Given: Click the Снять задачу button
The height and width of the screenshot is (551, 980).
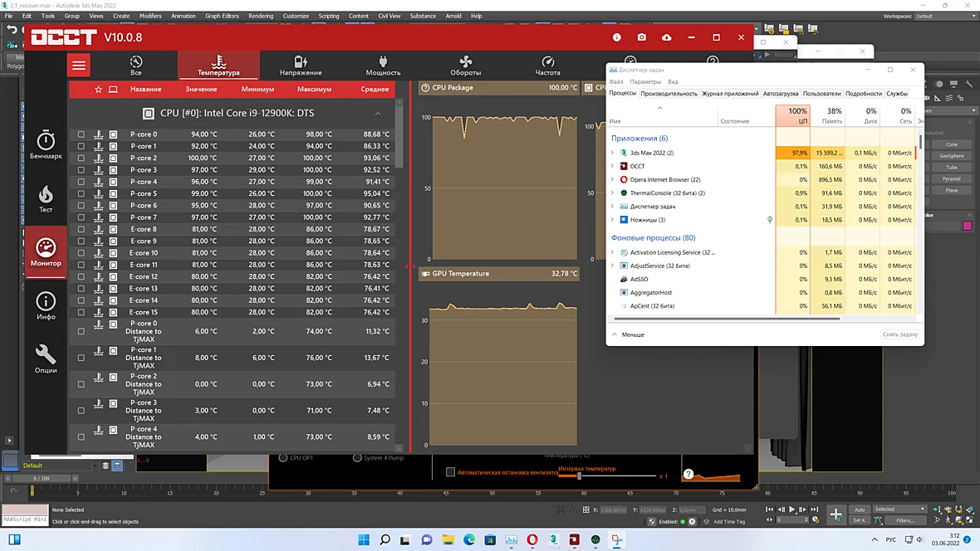Looking at the screenshot, I should (x=900, y=335).
